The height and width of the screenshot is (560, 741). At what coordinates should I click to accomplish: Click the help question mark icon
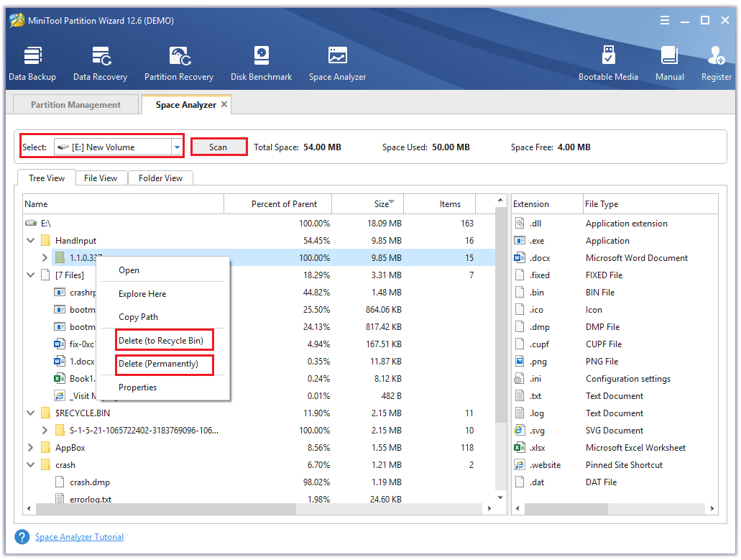pyautogui.click(x=22, y=537)
